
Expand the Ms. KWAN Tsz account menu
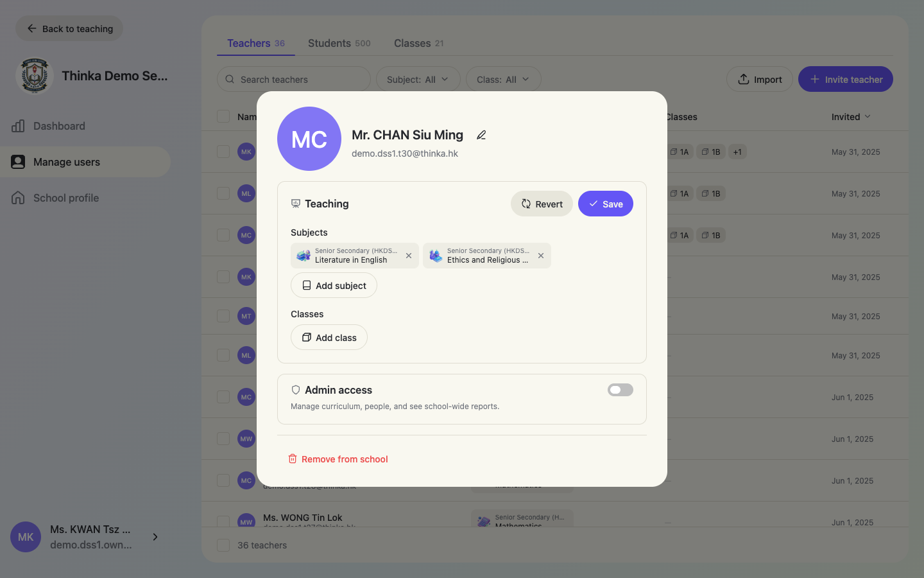click(x=155, y=537)
